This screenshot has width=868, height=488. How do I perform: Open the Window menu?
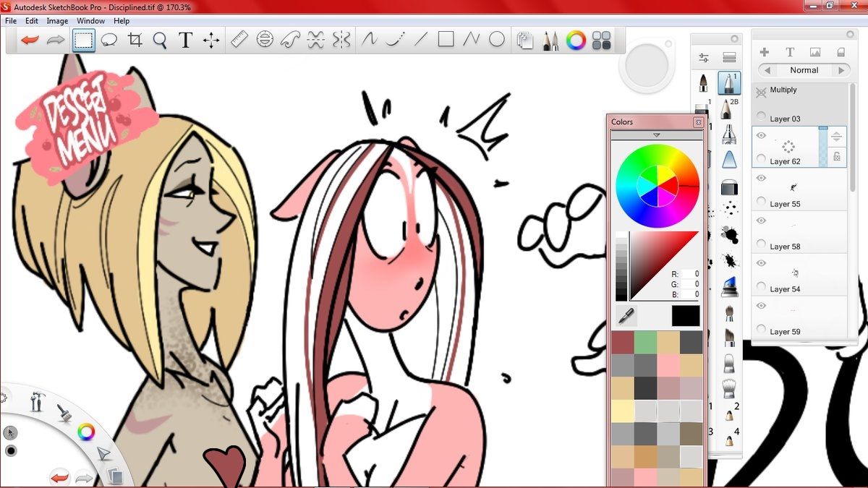pos(90,21)
